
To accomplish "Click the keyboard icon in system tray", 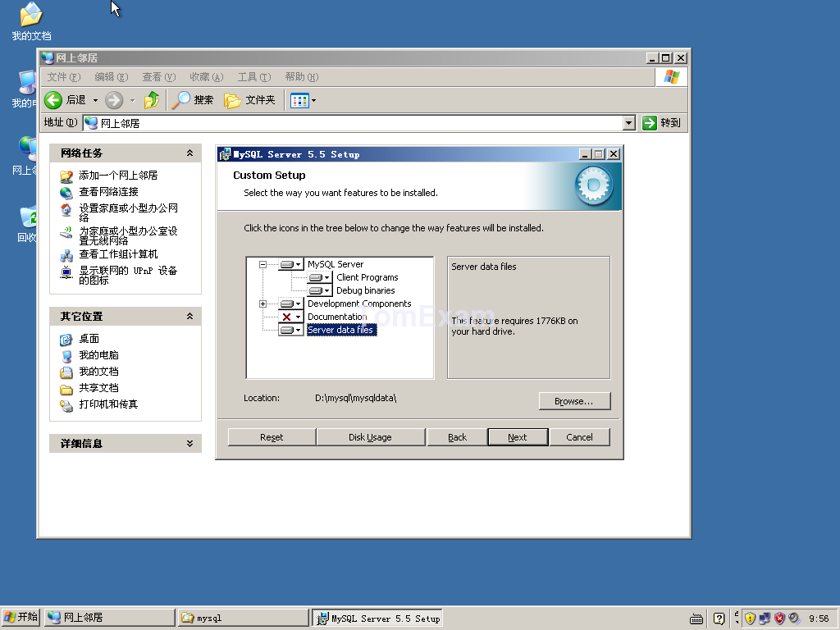I will [696, 619].
